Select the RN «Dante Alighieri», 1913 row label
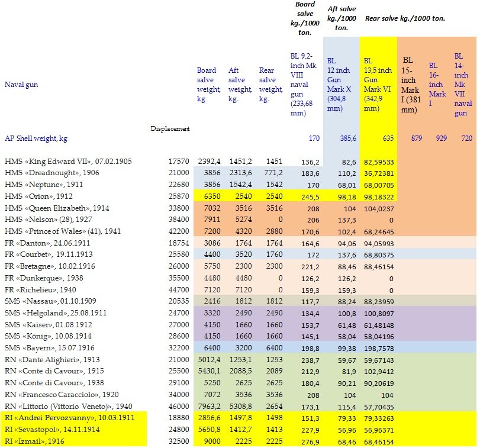This screenshot has height=448, width=480. (52, 360)
